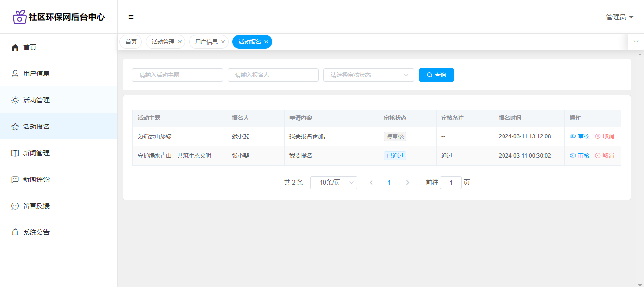Focus the 请输入活动主题 input field
The height and width of the screenshot is (287, 644).
click(x=177, y=75)
